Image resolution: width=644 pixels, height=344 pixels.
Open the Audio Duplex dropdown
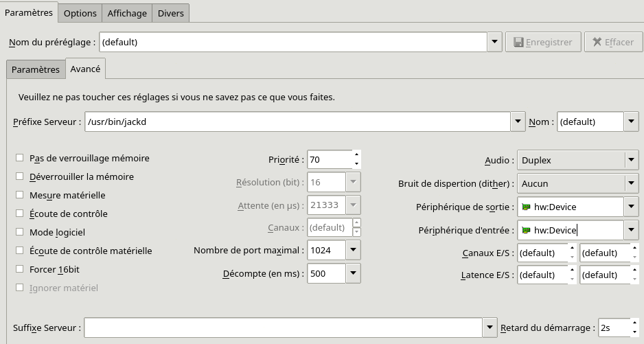pos(632,160)
